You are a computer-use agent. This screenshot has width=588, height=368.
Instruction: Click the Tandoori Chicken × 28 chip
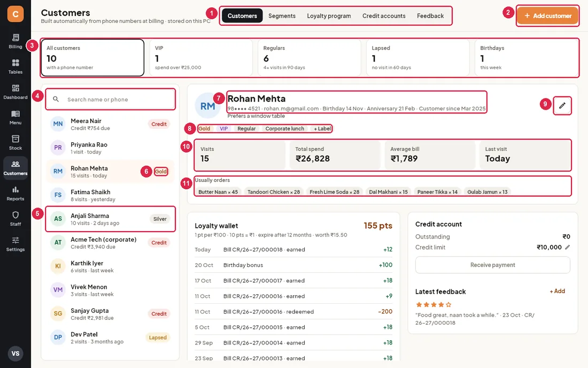273,191
